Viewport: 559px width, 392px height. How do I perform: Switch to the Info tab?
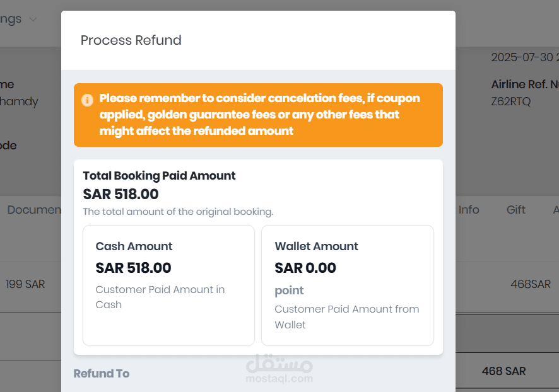point(469,209)
